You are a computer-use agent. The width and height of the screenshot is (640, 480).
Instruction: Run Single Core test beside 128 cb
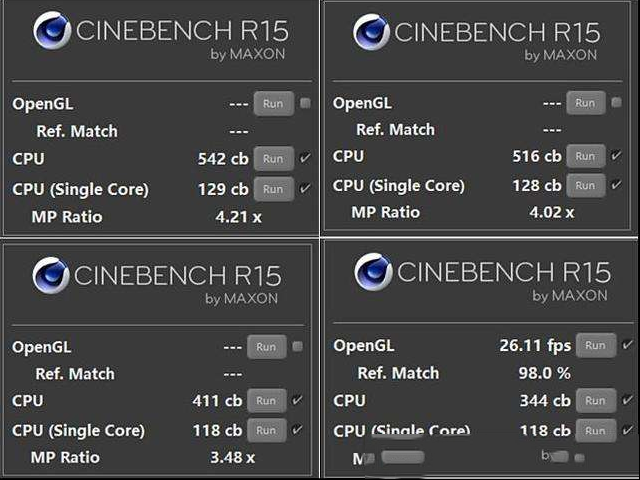(586, 185)
